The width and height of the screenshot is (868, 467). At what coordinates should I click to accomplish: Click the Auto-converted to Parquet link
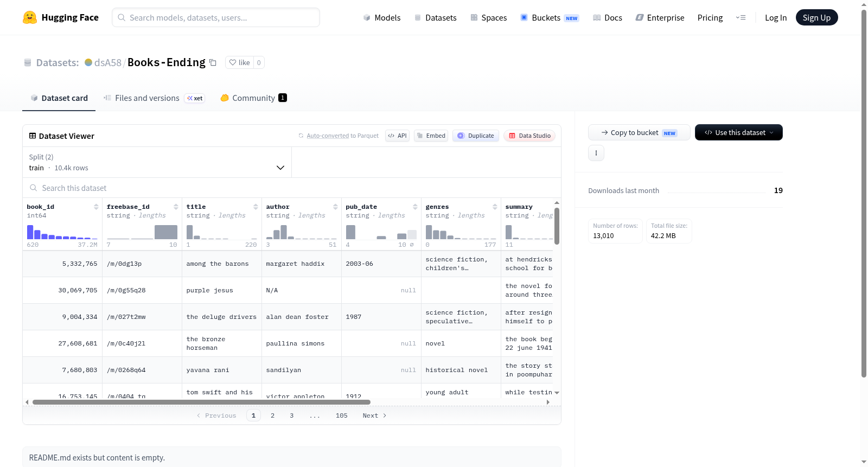pos(328,136)
